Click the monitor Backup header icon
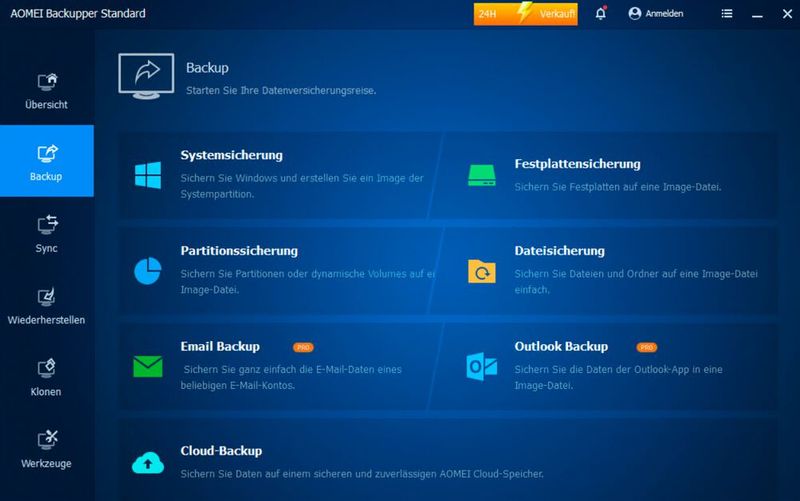800x501 pixels. pyautogui.click(x=146, y=76)
